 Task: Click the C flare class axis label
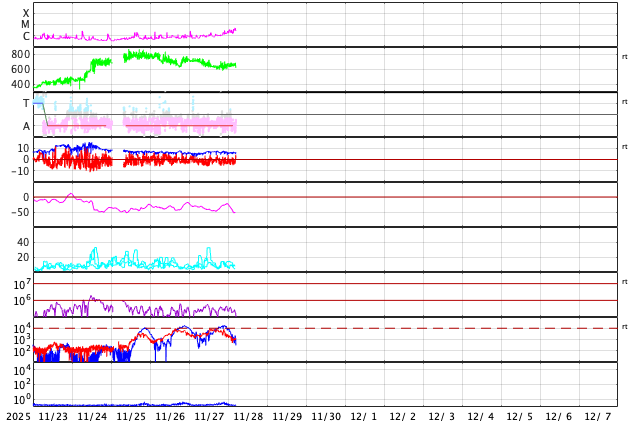point(26,37)
